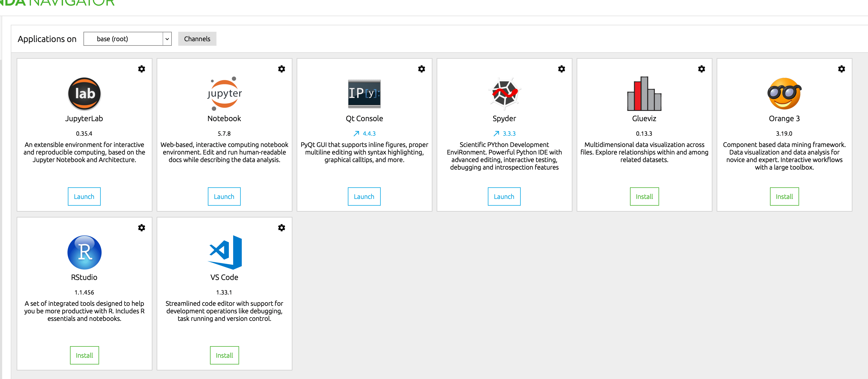Image resolution: width=868 pixels, height=379 pixels.
Task: Click the VS Code title text
Action: pos(225,277)
